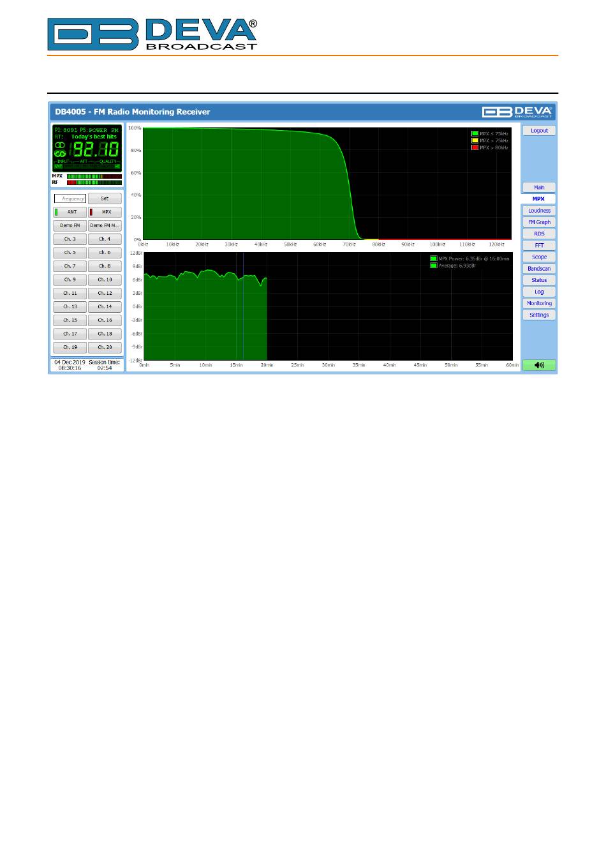Open the Monitoring tab

(x=539, y=303)
